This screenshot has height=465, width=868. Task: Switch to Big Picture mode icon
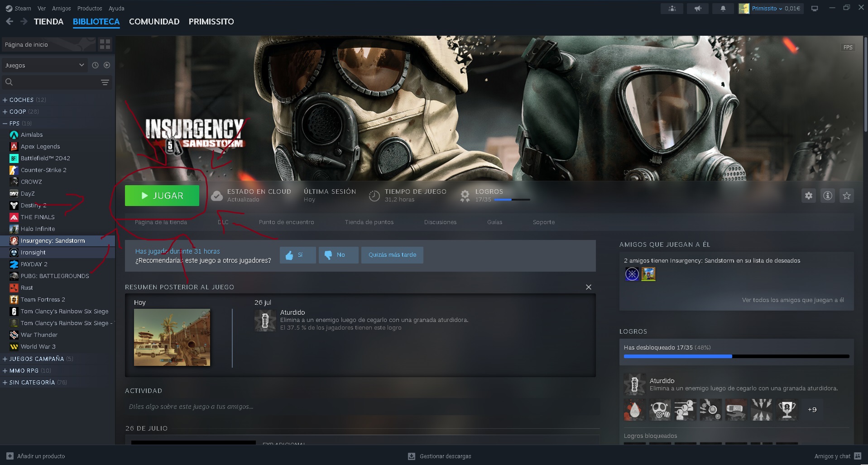(x=815, y=8)
